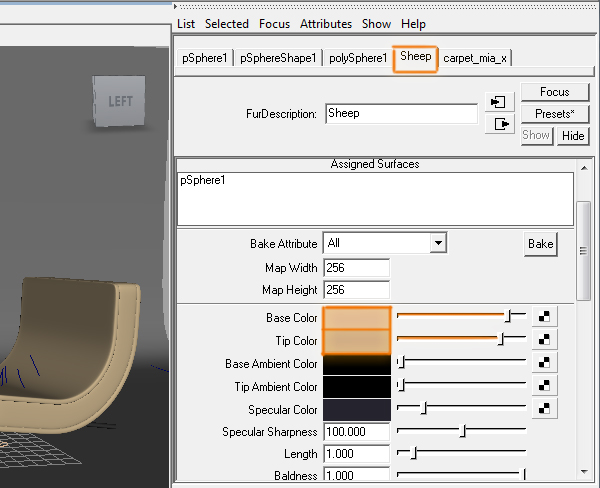Click the go to output connection icon
The height and width of the screenshot is (488, 600).
(499, 124)
